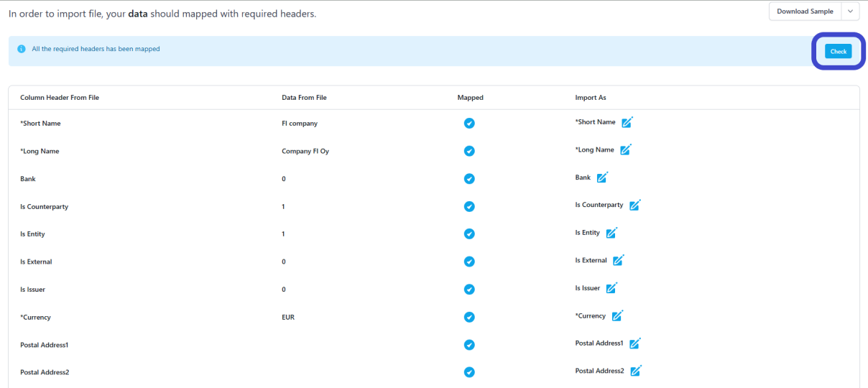The width and height of the screenshot is (868, 388).
Task: Edit the Bank import mapping
Action: (x=602, y=177)
